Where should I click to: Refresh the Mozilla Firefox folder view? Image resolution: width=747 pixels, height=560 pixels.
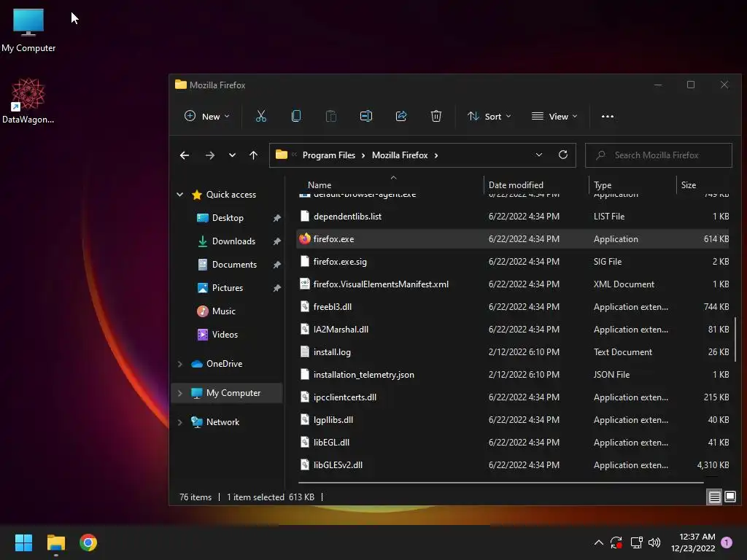point(563,155)
